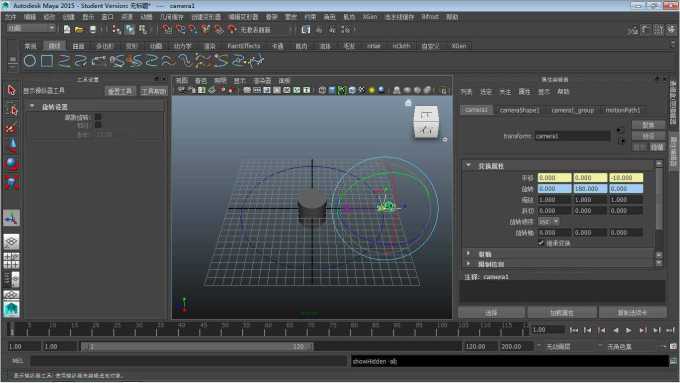Click Go to start of playback range

(574, 331)
